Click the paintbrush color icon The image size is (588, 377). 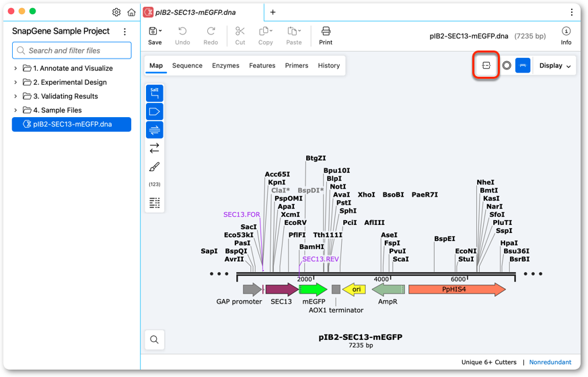pos(155,166)
